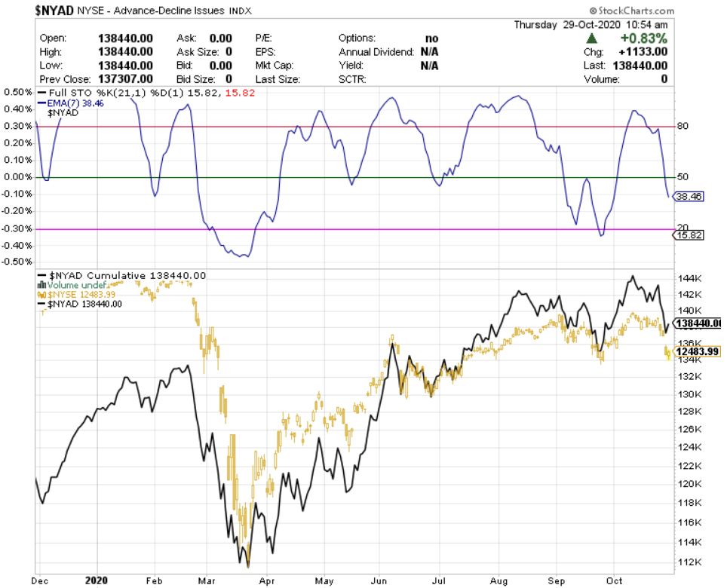Click the blue EMA(7) legend line marker
Viewport: 727px width, 588px height.
[42, 102]
